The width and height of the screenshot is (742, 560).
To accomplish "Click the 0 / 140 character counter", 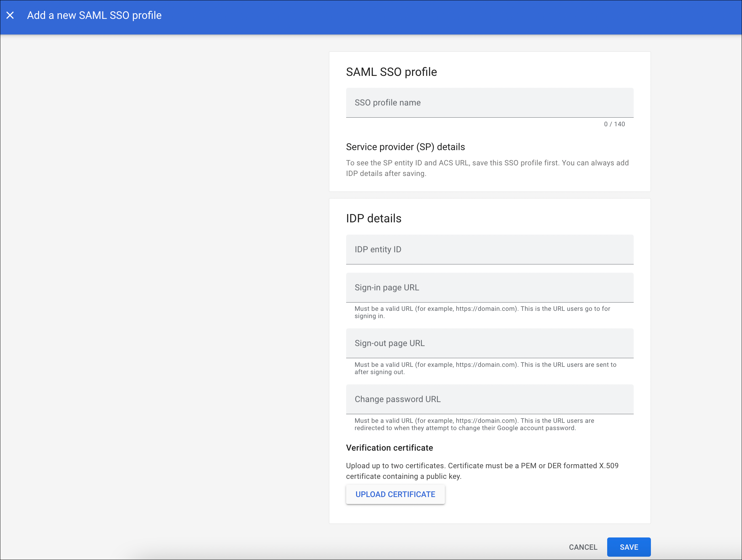I will pyautogui.click(x=614, y=124).
